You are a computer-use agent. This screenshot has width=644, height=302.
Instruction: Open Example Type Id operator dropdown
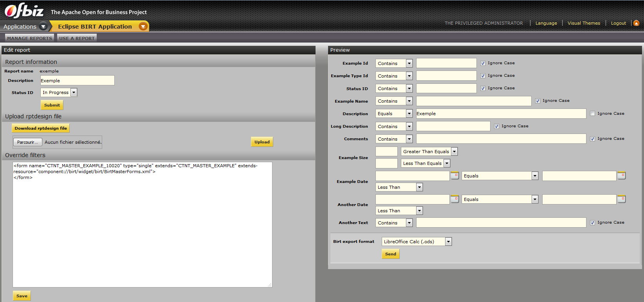coord(394,76)
